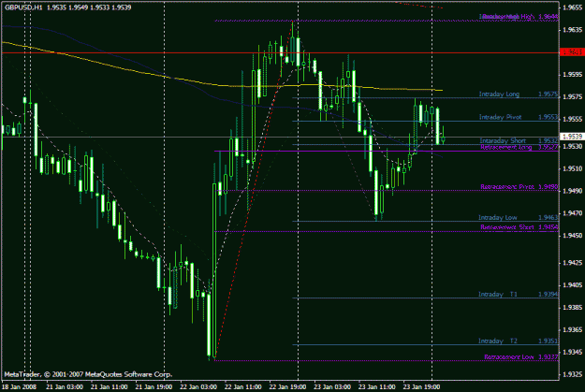This screenshot has width=585, height=392.
Task: Click '18 Jan 2008' on the time axis
Action: [x=20, y=386]
